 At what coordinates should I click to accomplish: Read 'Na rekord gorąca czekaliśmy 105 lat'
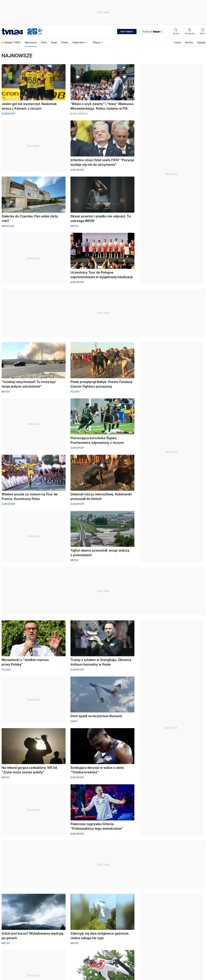click(x=30, y=770)
